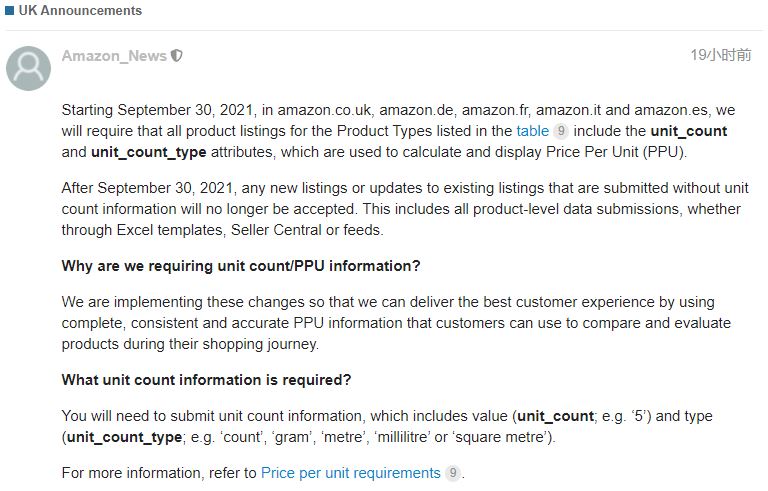Open the Price per unit requirements link
This screenshot has width=768, height=491.
tap(351, 473)
